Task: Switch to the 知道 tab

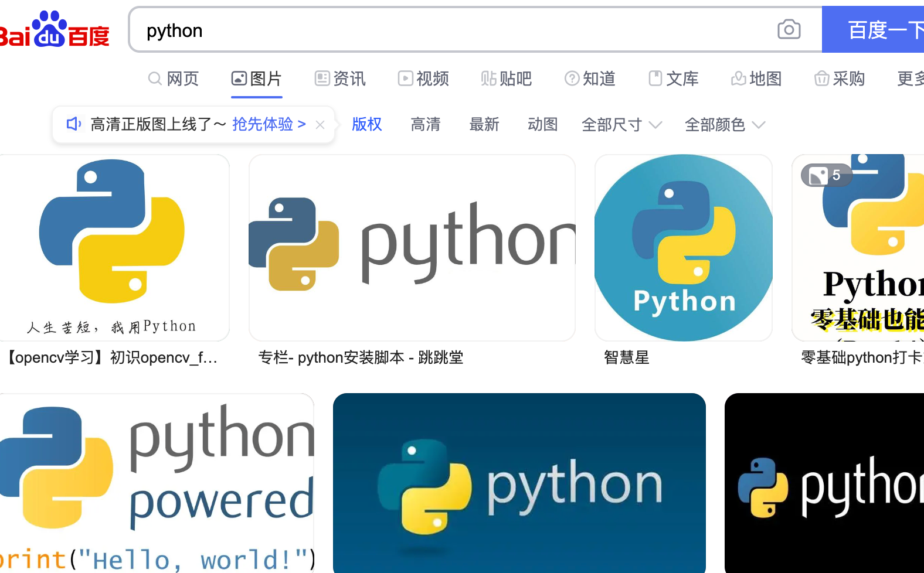Action: coord(590,79)
